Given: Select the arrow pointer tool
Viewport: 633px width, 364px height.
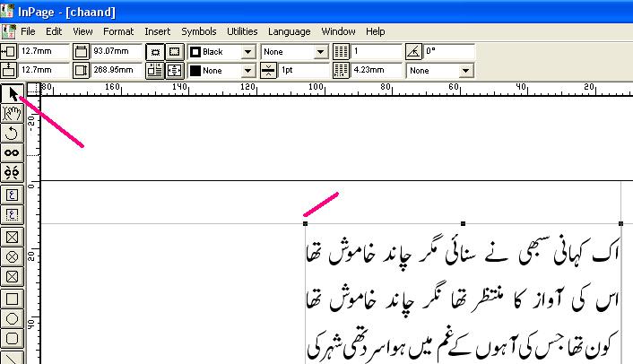Looking at the screenshot, I should click(x=13, y=92).
